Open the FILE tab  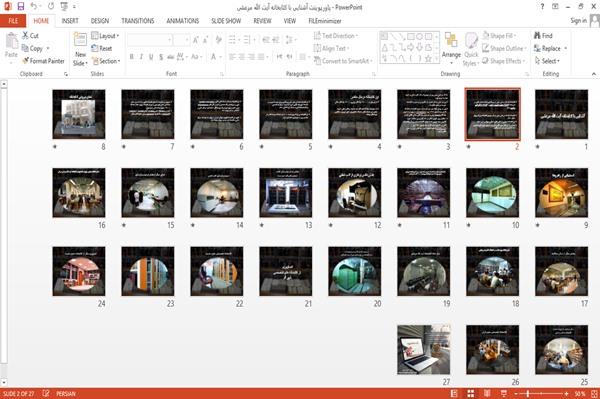(x=13, y=21)
